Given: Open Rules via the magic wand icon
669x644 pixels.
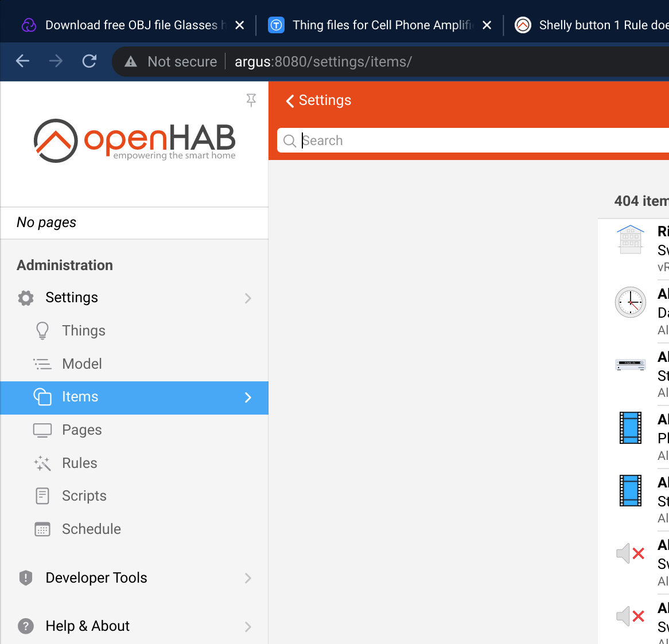Looking at the screenshot, I should tap(42, 463).
